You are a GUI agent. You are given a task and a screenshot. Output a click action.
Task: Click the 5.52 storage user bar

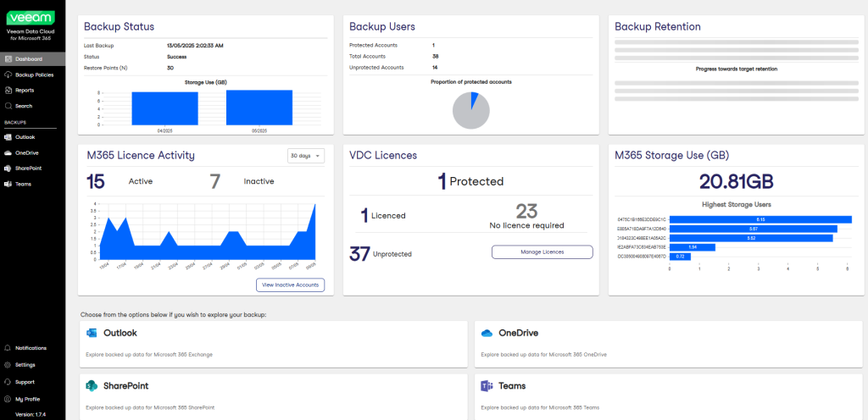point(751,238)
